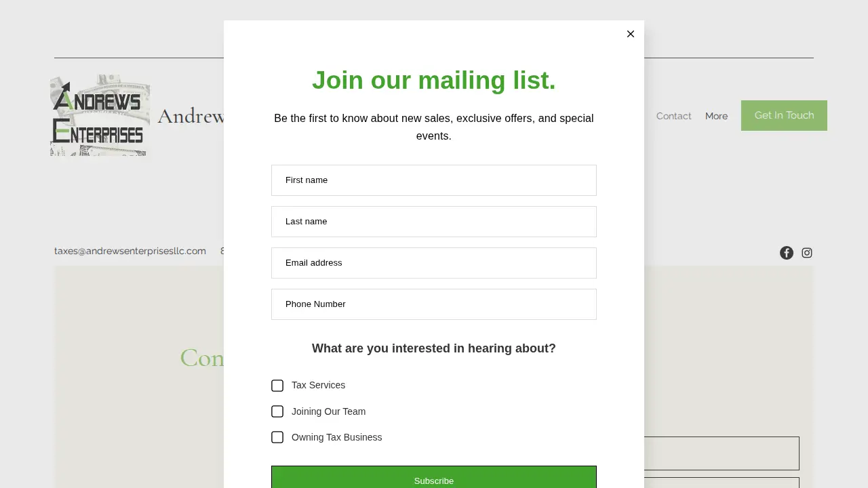Click the Andrews site title text
The image size is (868, 488).
click(191, 117)
